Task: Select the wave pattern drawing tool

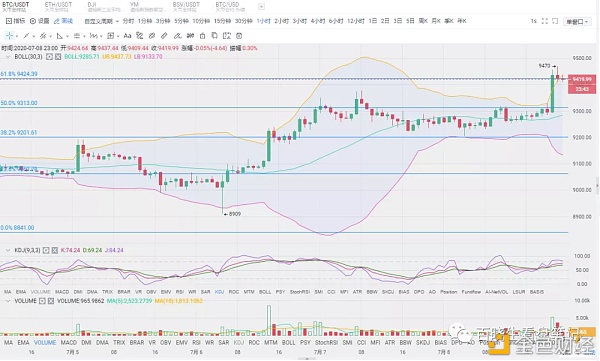Action: (x=93, y=36)
